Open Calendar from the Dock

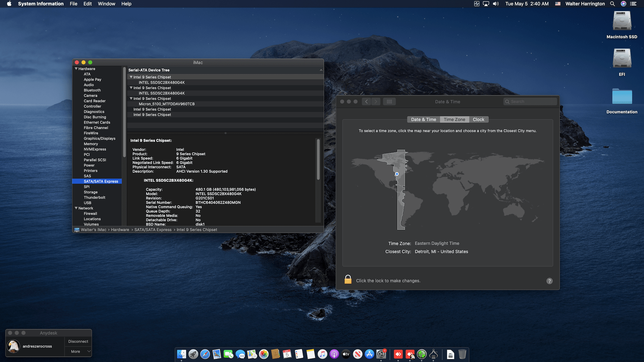tap(287, 354)
